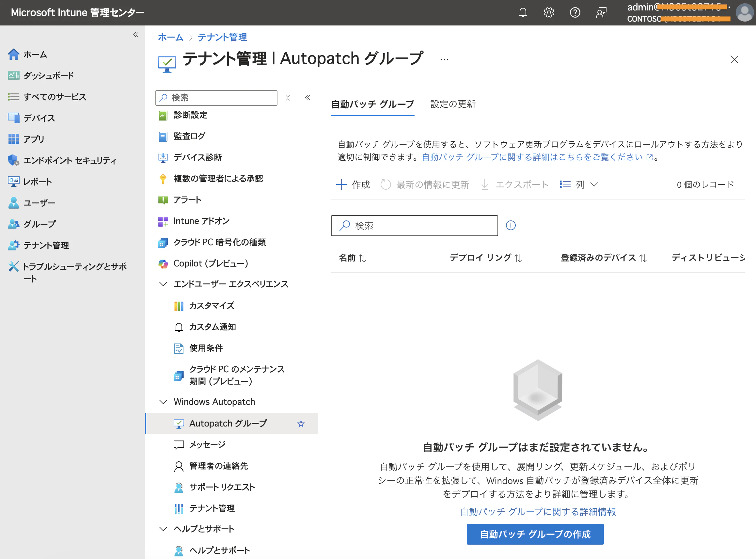Screen dimensions: 756x559
Task: Click 作成 toolbar button
Action: (353, 185)
